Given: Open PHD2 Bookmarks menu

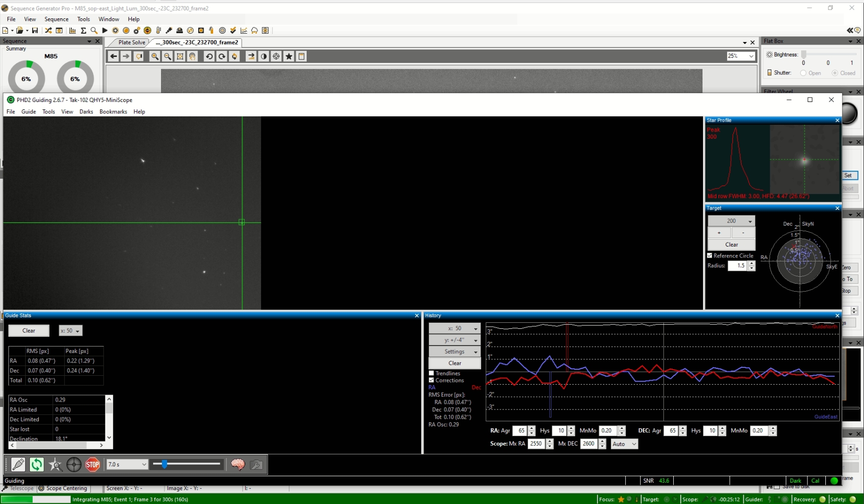Looking at the screenshot, I should pos(113,112).
